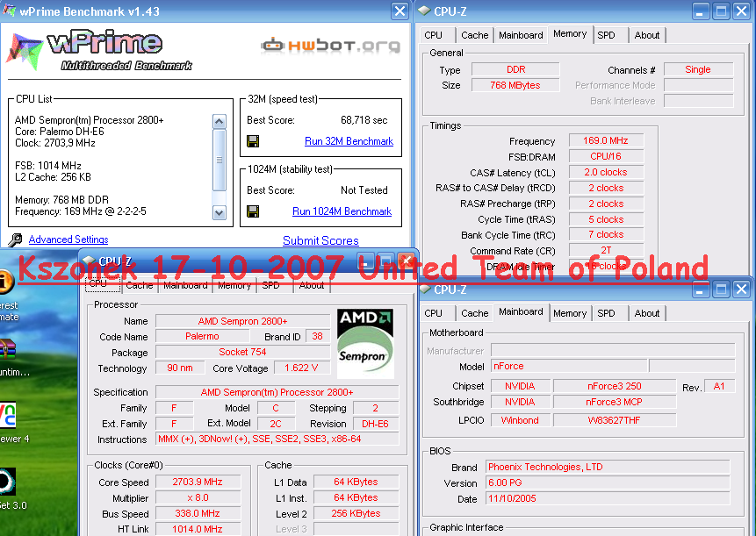This screenshot has width=756, height=536.
Task: Click the Submit Scores link
Action: pos(320,240)
